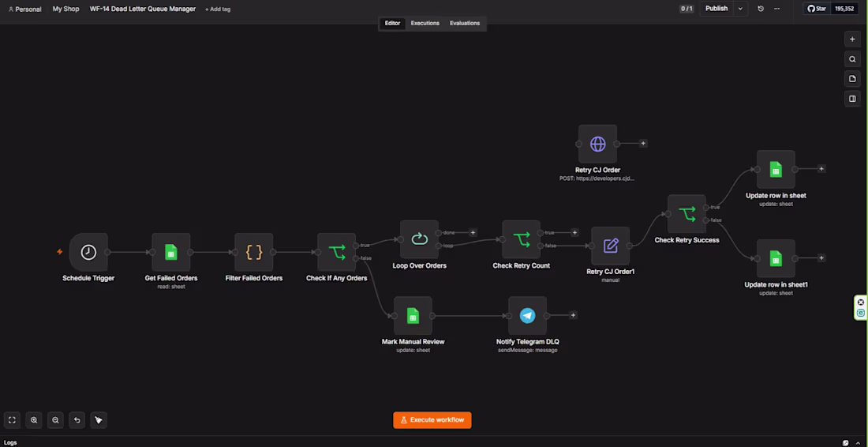Open the Retry CJ Order1 edit node

611,246
